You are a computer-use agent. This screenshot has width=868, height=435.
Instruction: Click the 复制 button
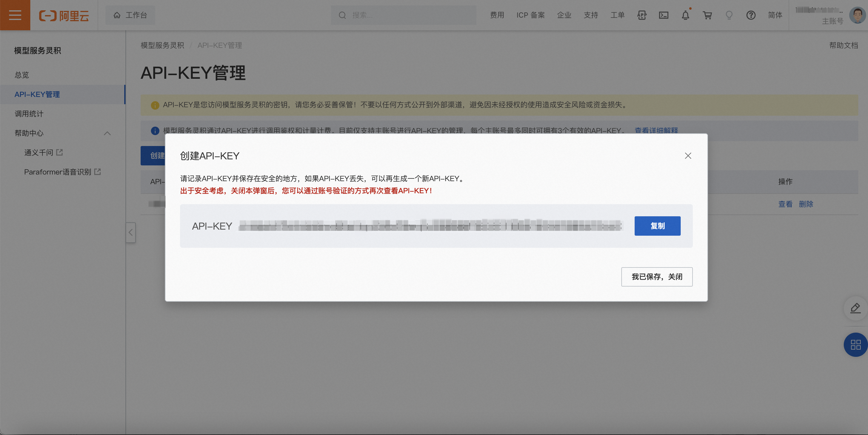(x=657, y=226)
